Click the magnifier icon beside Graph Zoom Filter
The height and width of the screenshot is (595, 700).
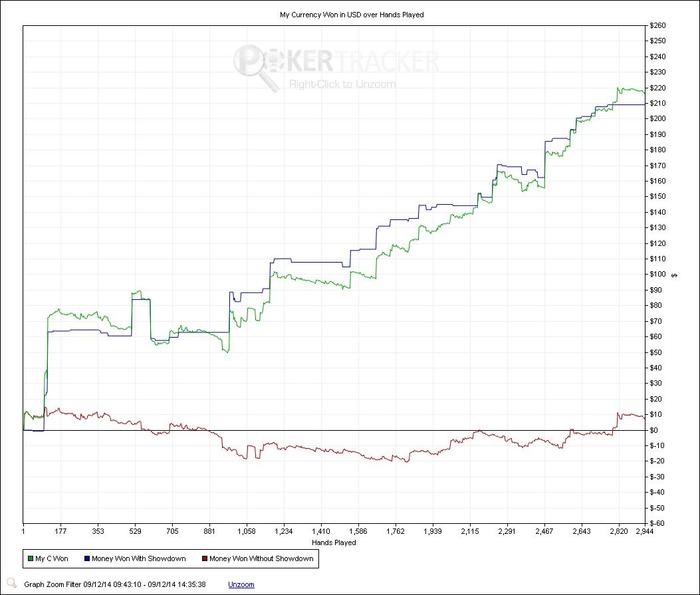[12, 583]
